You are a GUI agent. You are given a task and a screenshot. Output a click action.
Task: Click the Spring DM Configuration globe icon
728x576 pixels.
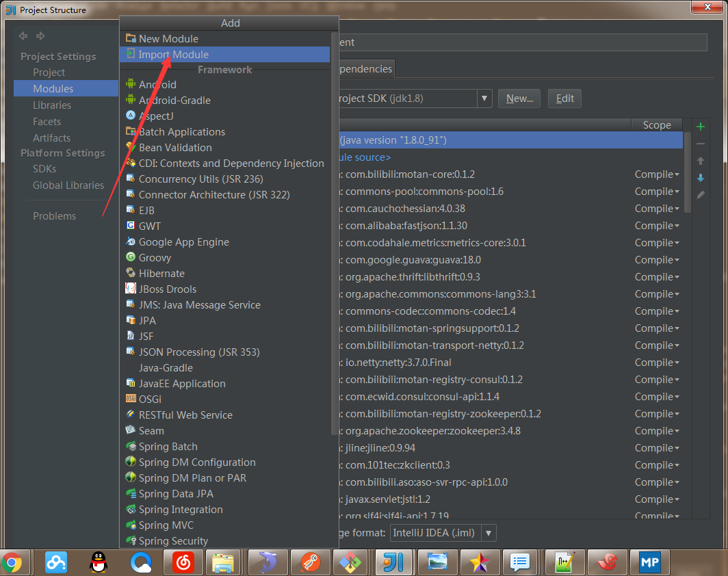(x=131, y=462)
